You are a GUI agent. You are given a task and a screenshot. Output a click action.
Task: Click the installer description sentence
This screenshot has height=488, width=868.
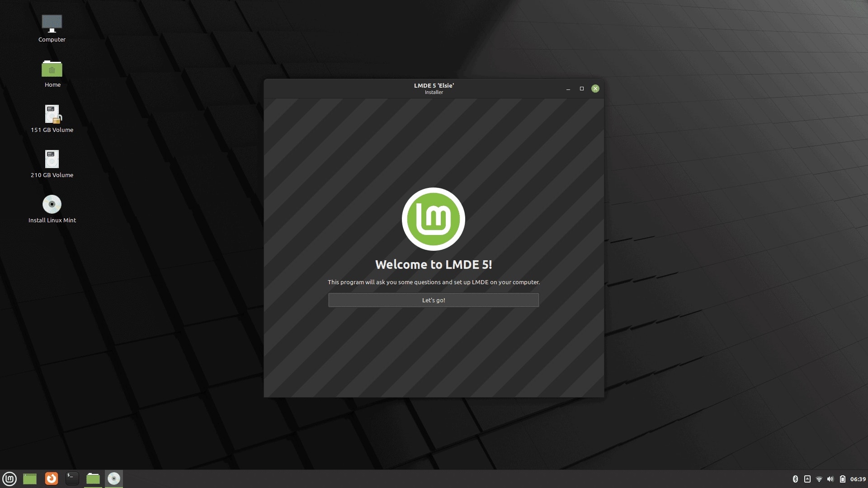pos(434,282)
